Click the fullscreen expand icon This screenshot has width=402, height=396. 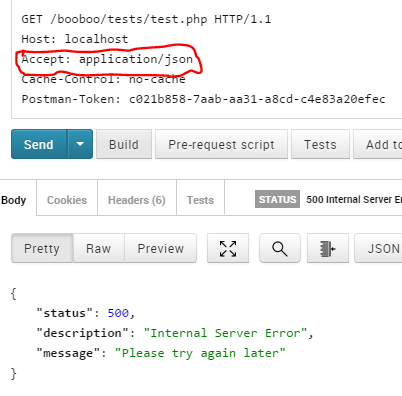click(228, 248)
